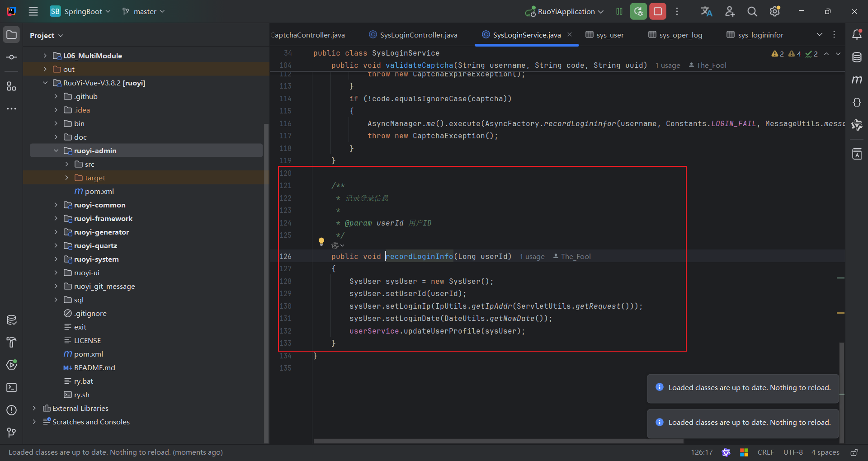Stop the running RuoYiApplication
Image resolution: width=868 pixels, height=461 pixels.
point(658,11)
